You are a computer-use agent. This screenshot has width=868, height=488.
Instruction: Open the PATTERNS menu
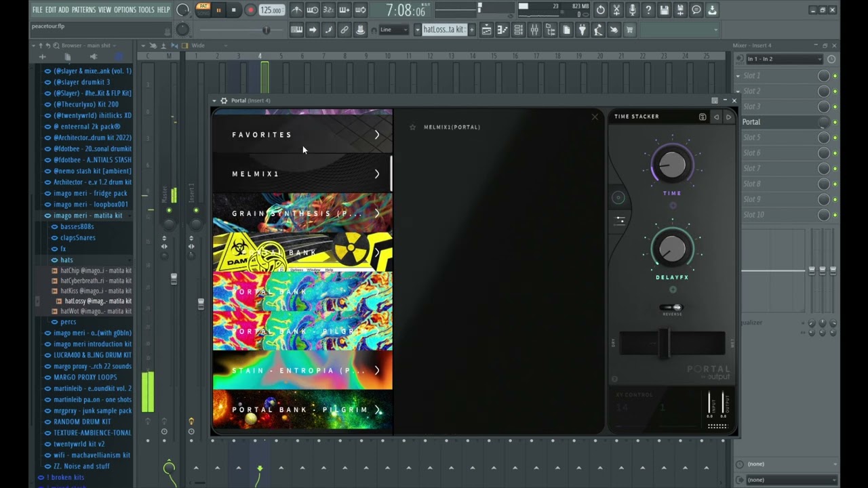click(x=83, y=10)
